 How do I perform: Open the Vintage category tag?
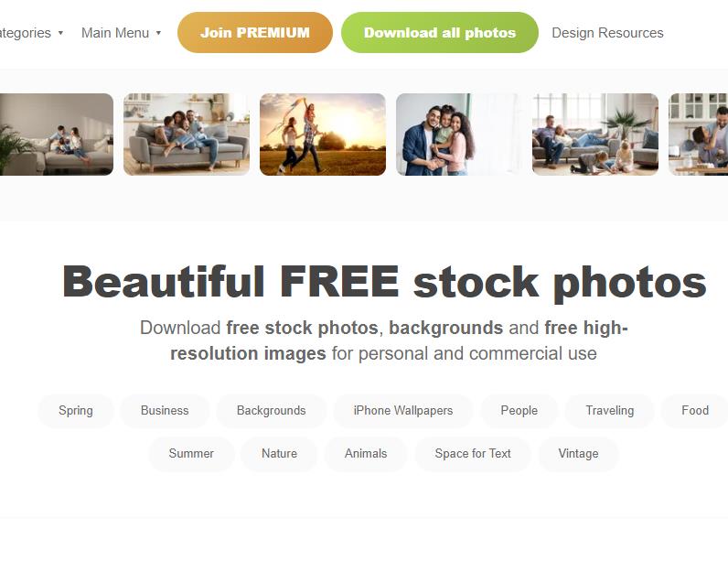(x=579, y=454)
